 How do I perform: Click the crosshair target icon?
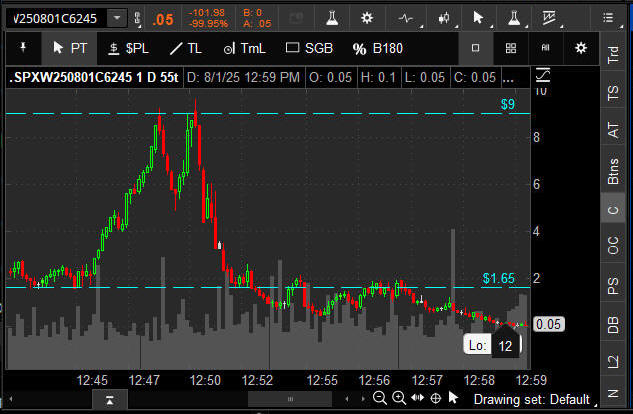tap(436, 399)
